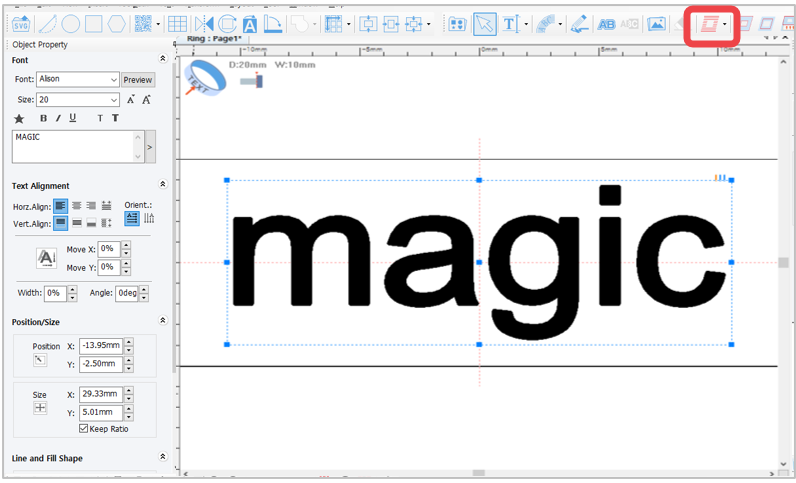Open the clipart shapes library
Image resolution: width=796 pixels, height=483 pixels.
[x=457, y=24]
